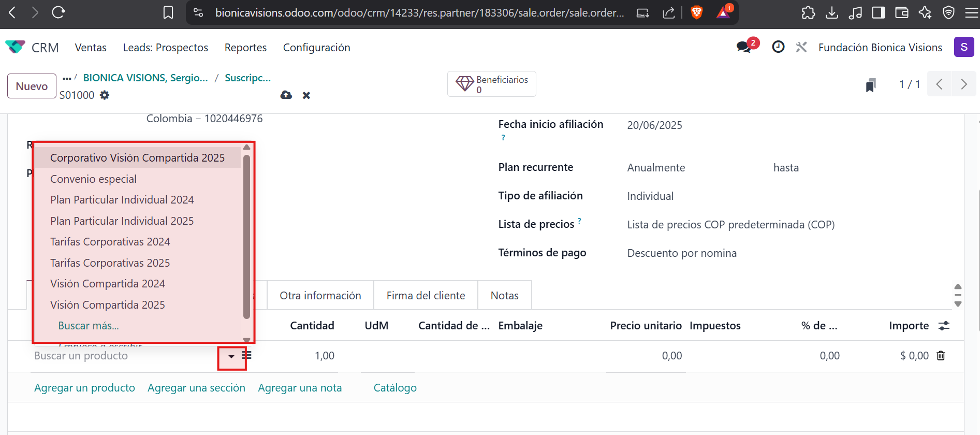This screenshot has height=435, width=980.
Task: Choose Visión Compartida 2024 from list
Action: pos(108,284)
